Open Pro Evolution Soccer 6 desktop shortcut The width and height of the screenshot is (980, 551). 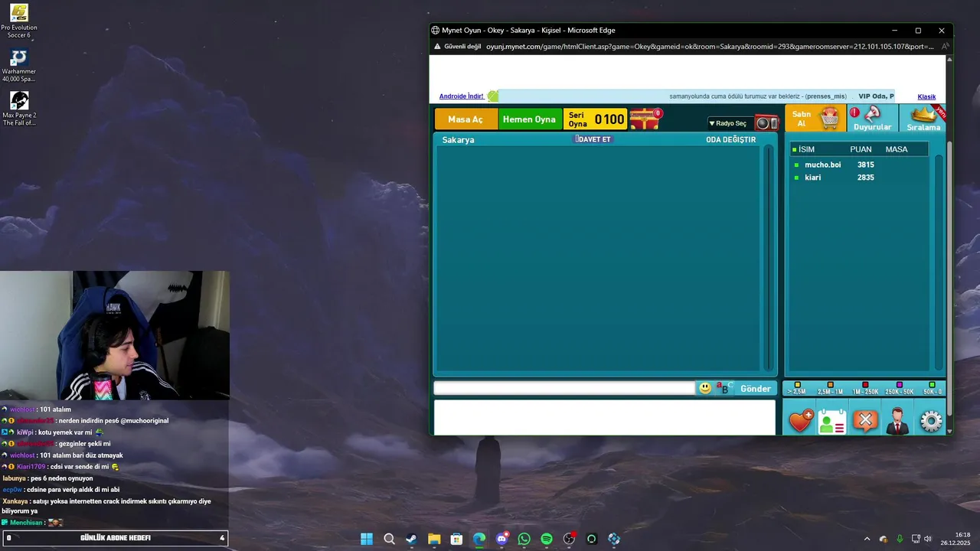[x=19, y=21]
